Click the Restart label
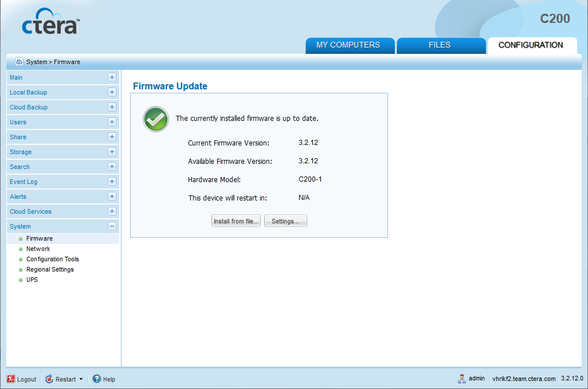This screenshot has width=588, height=389. (x=66, y=379)
